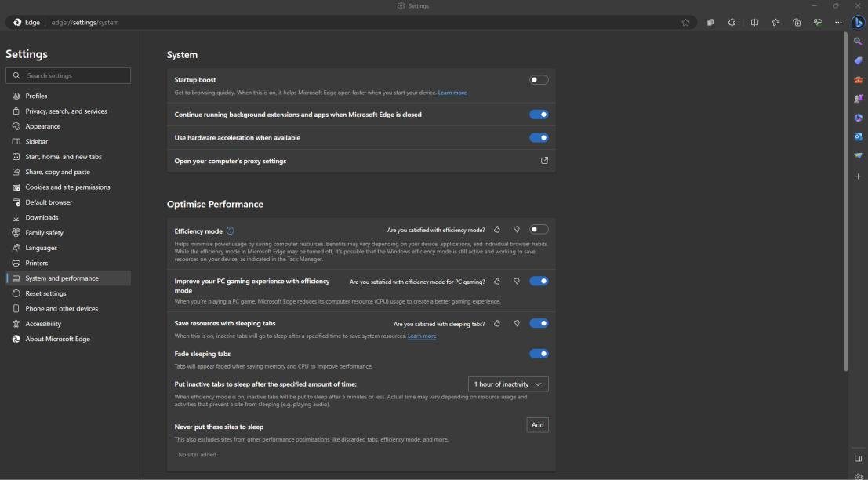Click the Efficiency mode help question icon
This screenshot has height=480, width=868.
(231, 231)
